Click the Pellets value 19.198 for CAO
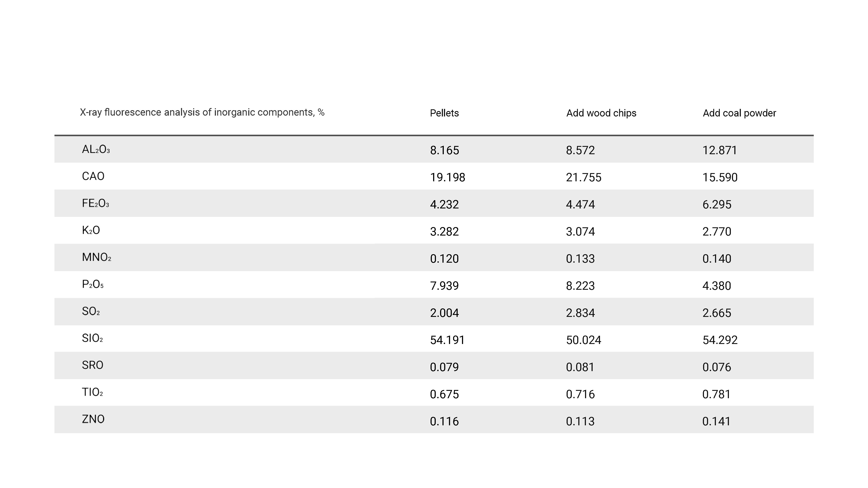Viewport: 868px width, 488px height. coord(447,177)
